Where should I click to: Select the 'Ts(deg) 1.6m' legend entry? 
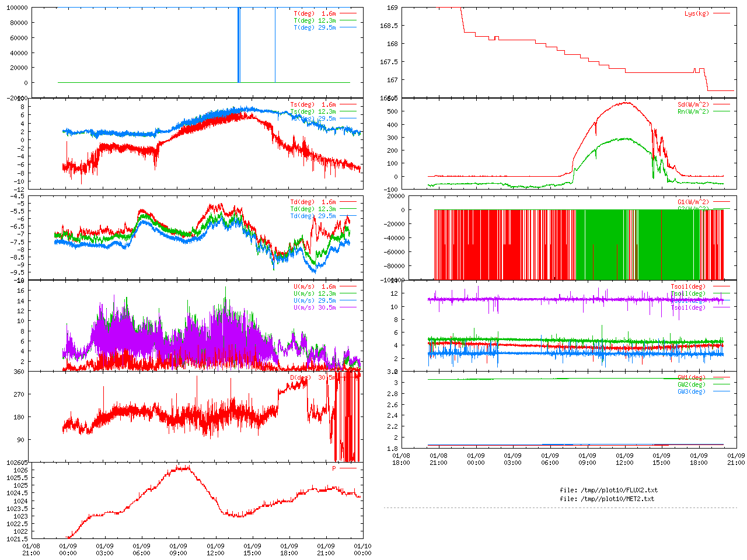click(x=313, y=105)
